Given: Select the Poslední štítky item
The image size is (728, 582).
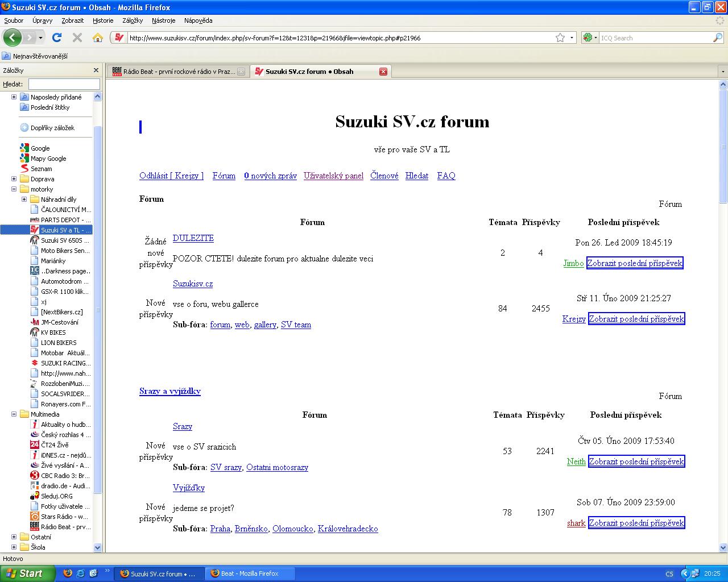Looking at the screenshot, I should (x=45, y=107).
